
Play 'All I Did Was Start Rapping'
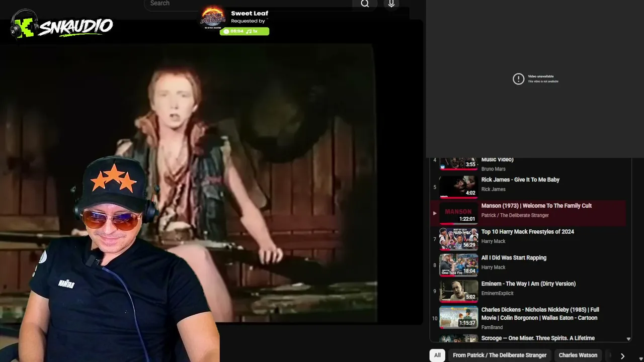(x=514, y=258)
